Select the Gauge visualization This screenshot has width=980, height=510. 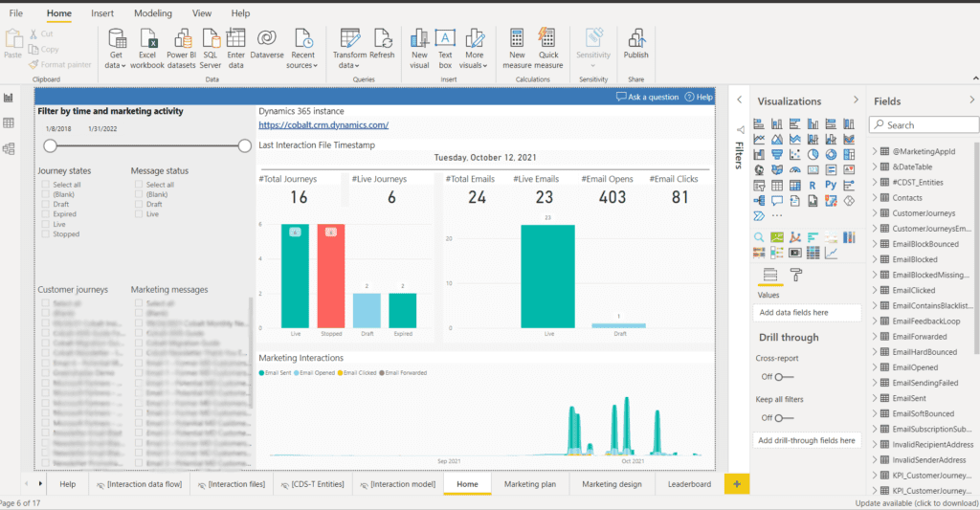(795, 169)
